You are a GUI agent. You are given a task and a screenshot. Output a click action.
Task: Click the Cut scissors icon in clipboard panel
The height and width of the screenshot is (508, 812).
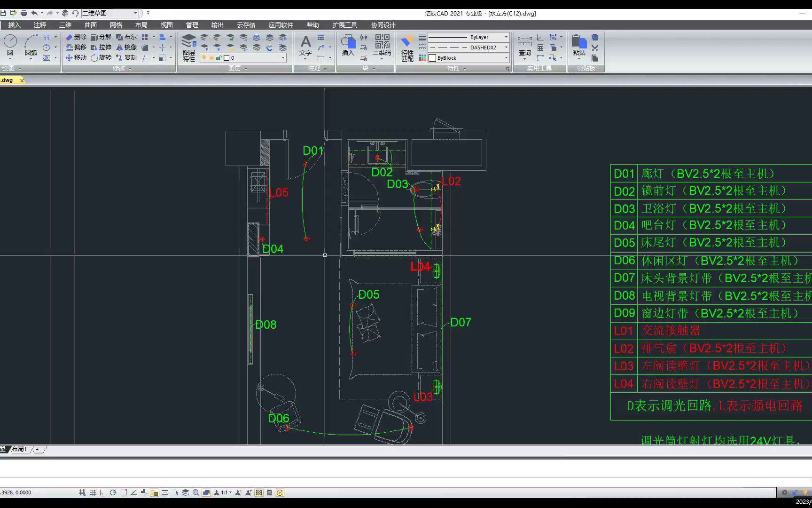pos(595,48)
